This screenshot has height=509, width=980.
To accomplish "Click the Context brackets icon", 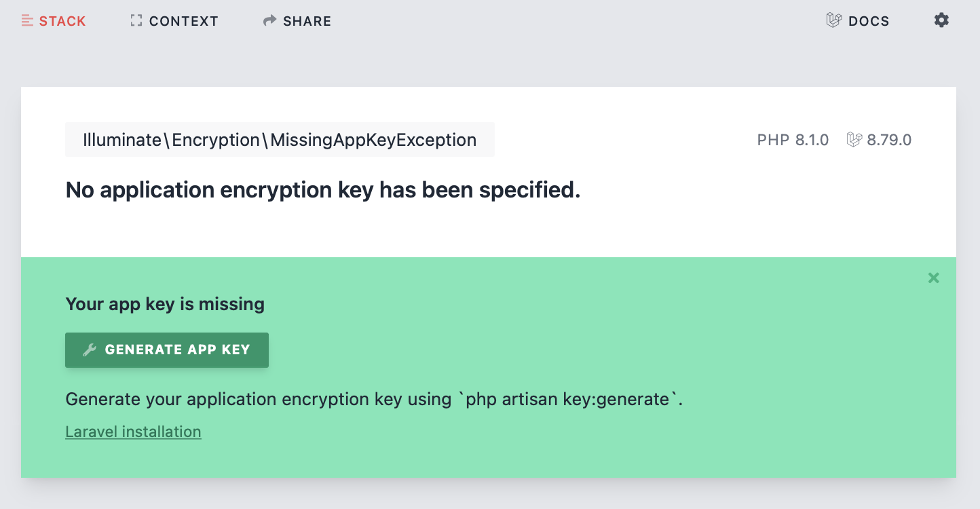I will 136,21.
